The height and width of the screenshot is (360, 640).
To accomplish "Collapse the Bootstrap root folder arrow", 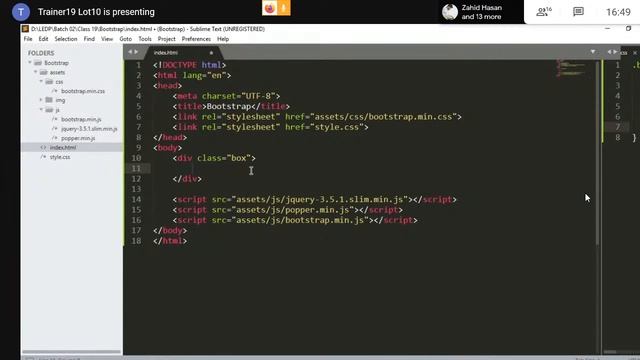I will 30,62.
